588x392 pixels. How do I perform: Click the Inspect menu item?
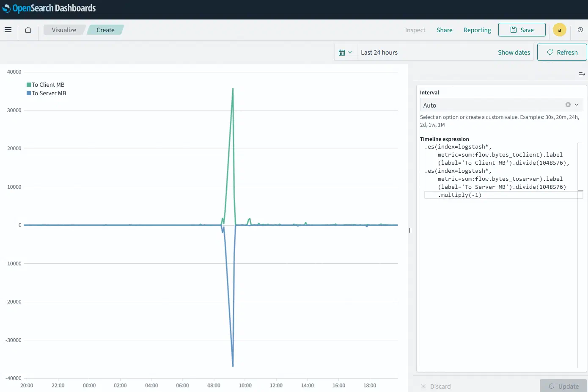(x=415, y=30)
